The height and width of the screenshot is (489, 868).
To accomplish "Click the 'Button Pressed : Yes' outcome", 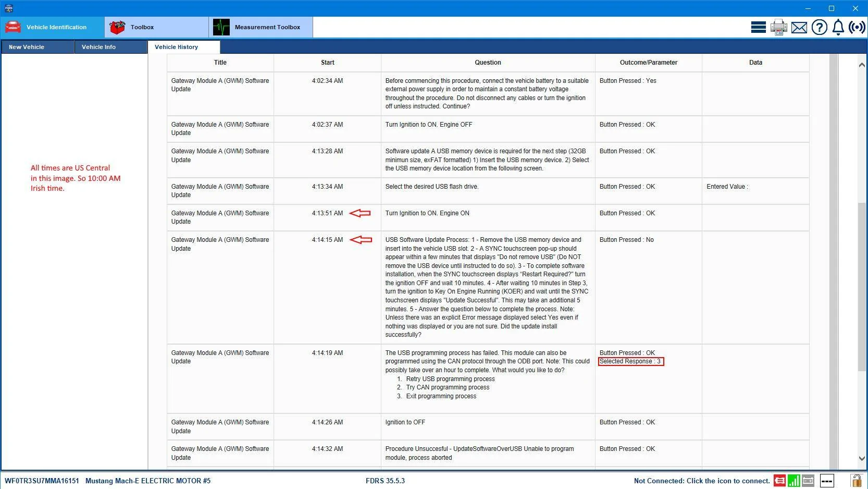I will pos(628,81).
